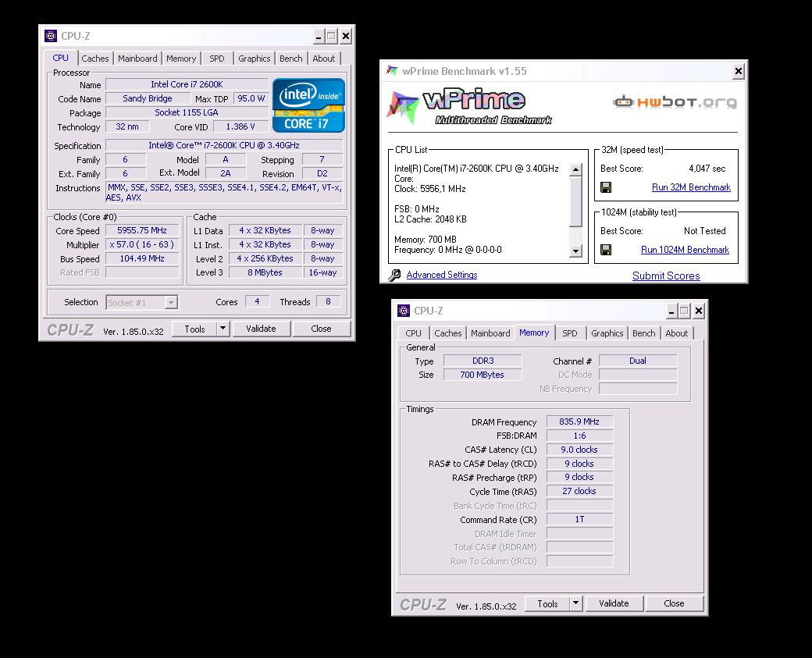Open About tab in the left CPU-Z window
812x658 pixels.
click(x=324, y=59)
